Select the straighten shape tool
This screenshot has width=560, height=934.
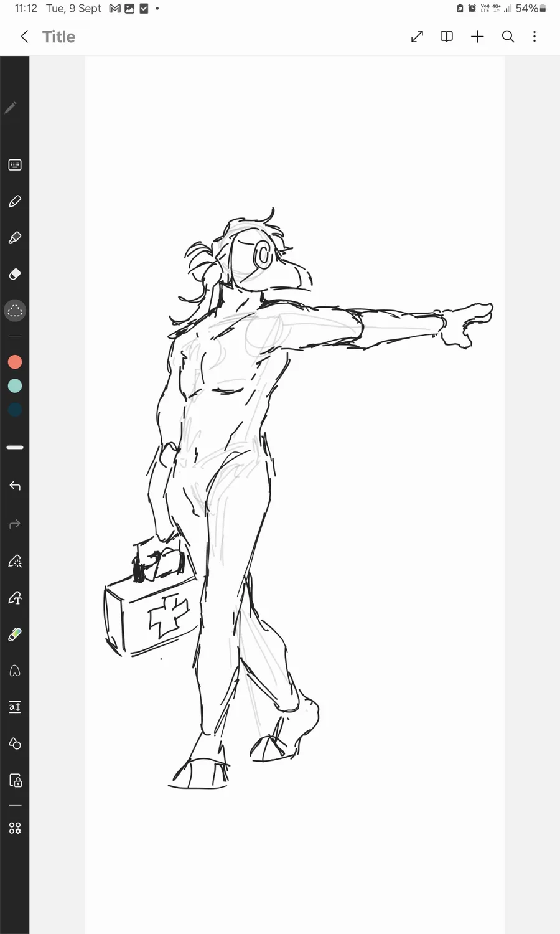coord(15,671)
